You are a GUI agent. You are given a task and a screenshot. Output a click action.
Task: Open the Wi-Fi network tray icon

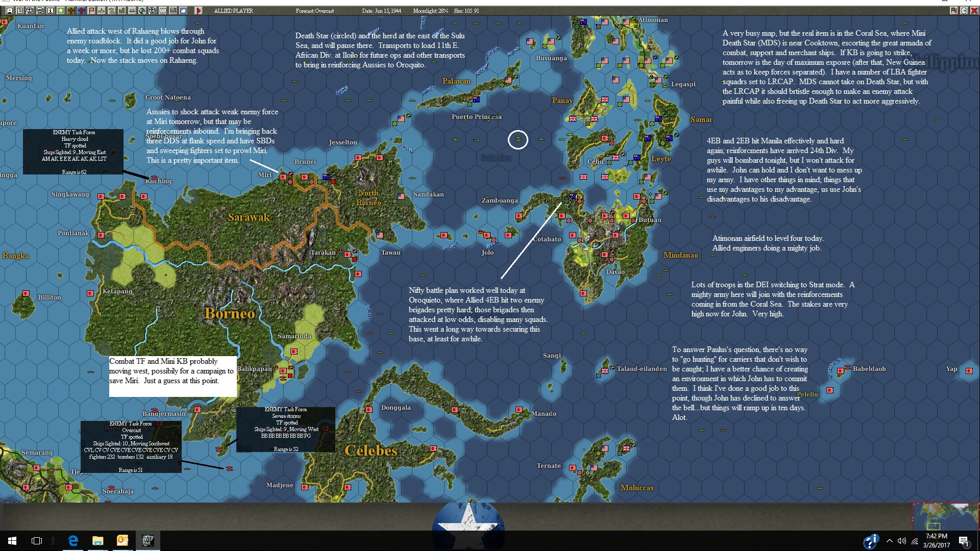click(915, 541)
